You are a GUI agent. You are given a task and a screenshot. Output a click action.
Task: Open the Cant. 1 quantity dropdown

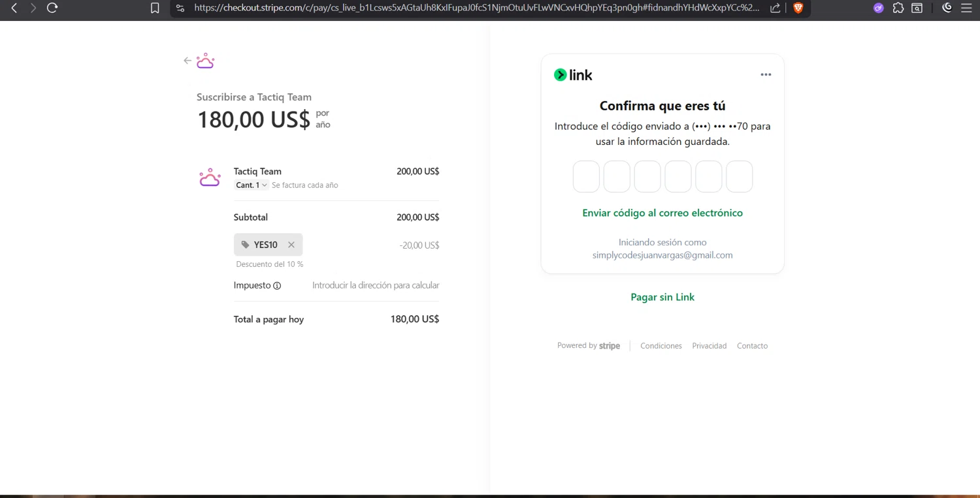click(x=252, y=185)
